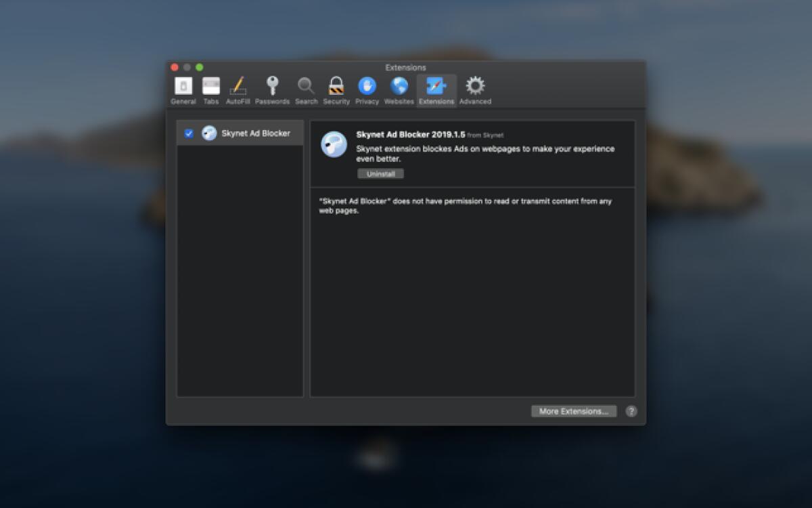Open the Passwords pane
The width and height of the screenshot is (812, 508).
272,89
